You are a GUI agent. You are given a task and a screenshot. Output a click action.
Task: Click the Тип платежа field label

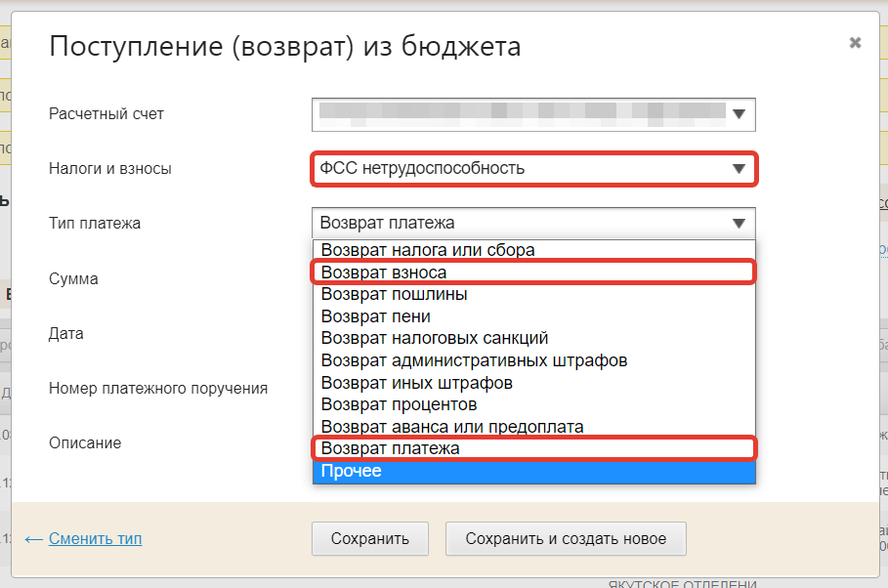tap(95, 223)
